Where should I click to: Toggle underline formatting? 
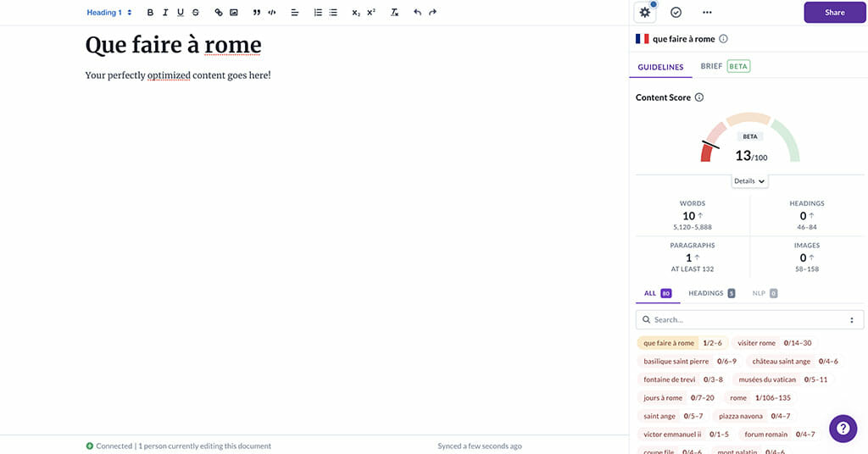[181, 12]
